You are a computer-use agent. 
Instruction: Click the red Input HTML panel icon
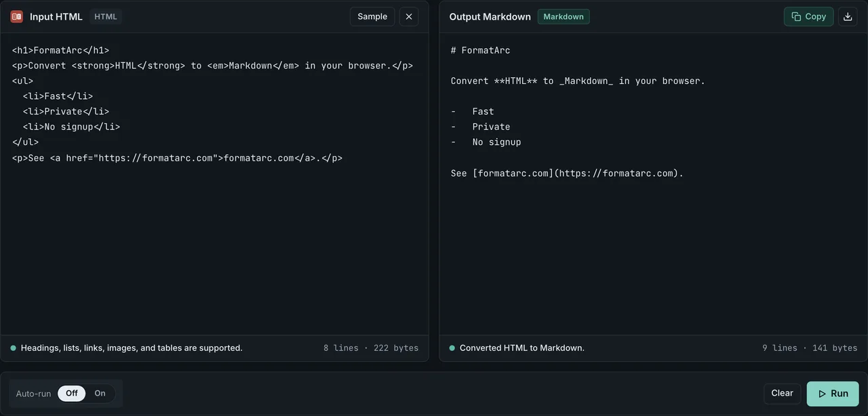point(17,16)
